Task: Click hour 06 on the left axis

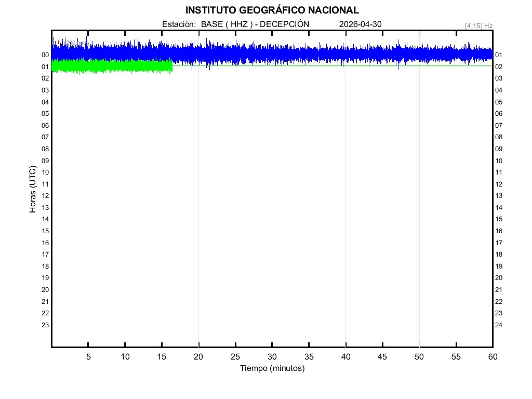Action: (x=45, y=125)
